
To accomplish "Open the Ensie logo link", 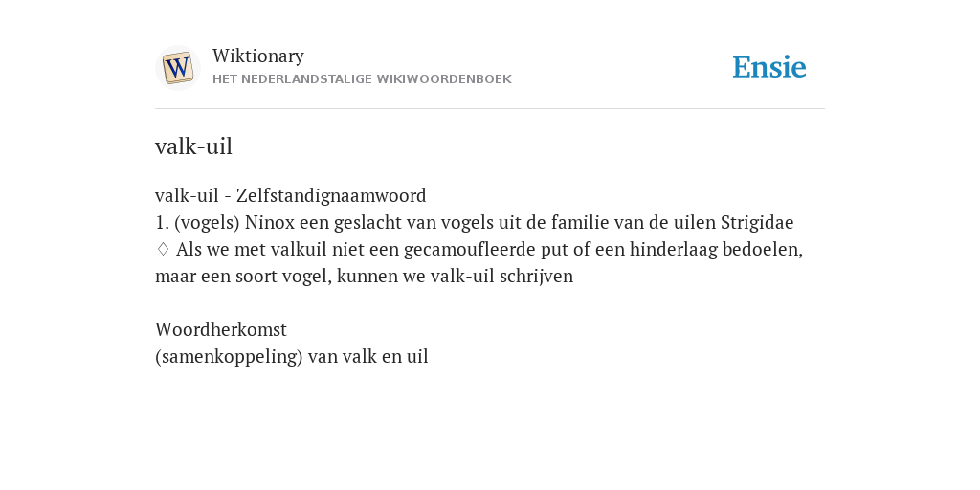I will click(x=769, y=67).
